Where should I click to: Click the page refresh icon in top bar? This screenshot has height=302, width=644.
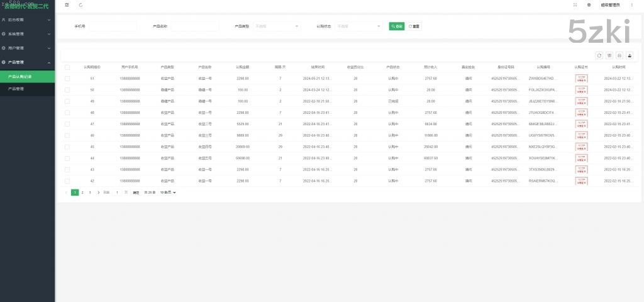tap(80, 5)
